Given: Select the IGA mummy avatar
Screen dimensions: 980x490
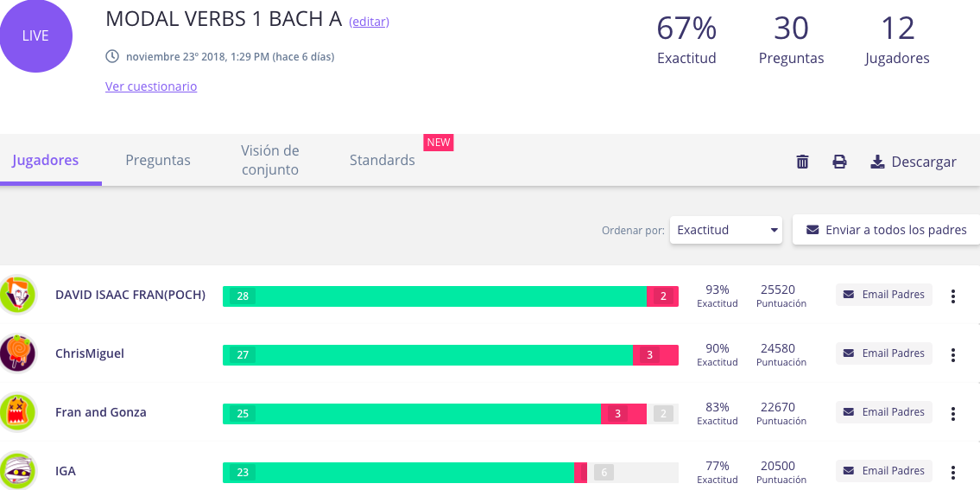Looking at the screenshot, I should pos(17,471).
